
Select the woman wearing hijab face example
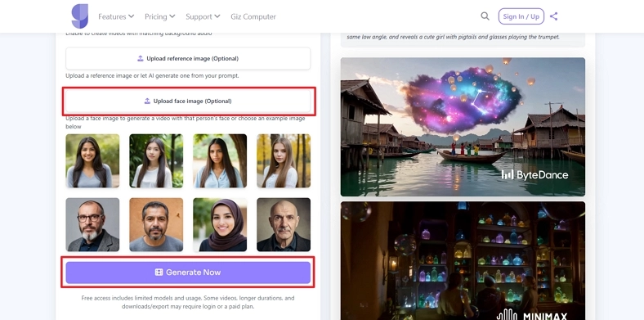220,224
